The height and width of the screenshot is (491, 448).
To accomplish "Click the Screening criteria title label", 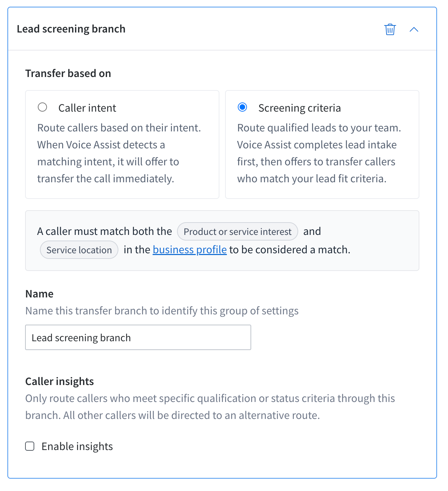I will click(x=300, y=108).
